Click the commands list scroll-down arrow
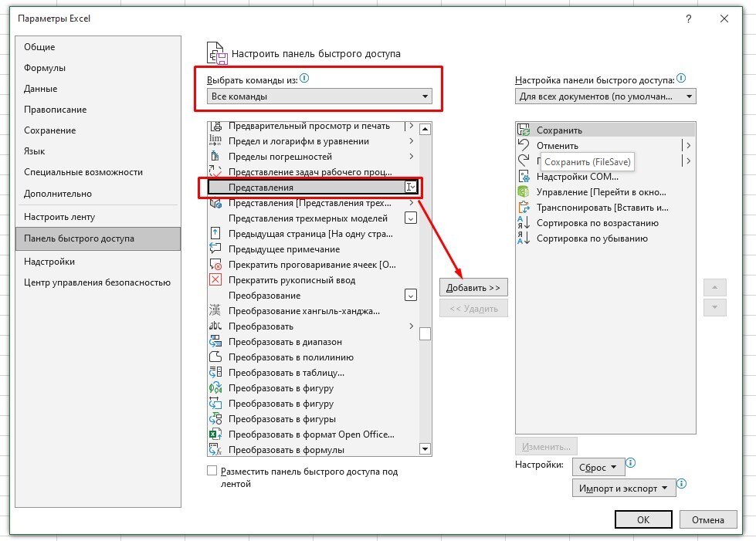The height and width of the screenshot is (541, 756). coord(425,449)
